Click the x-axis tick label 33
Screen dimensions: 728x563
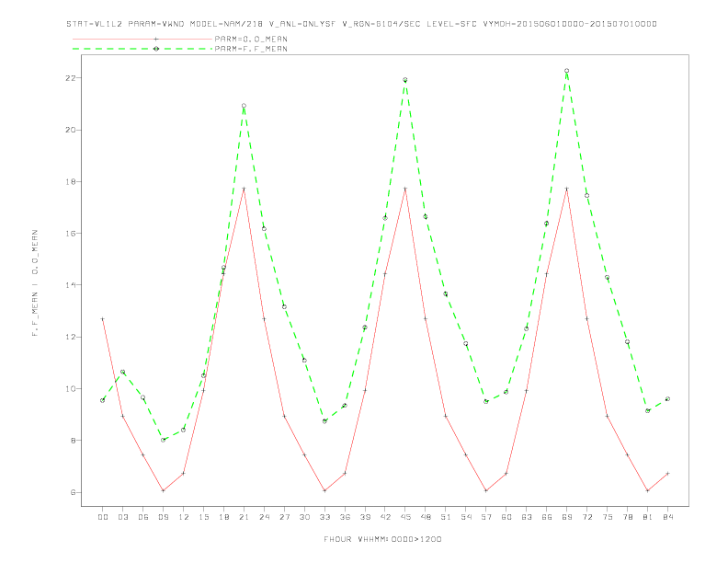[324, 517]
